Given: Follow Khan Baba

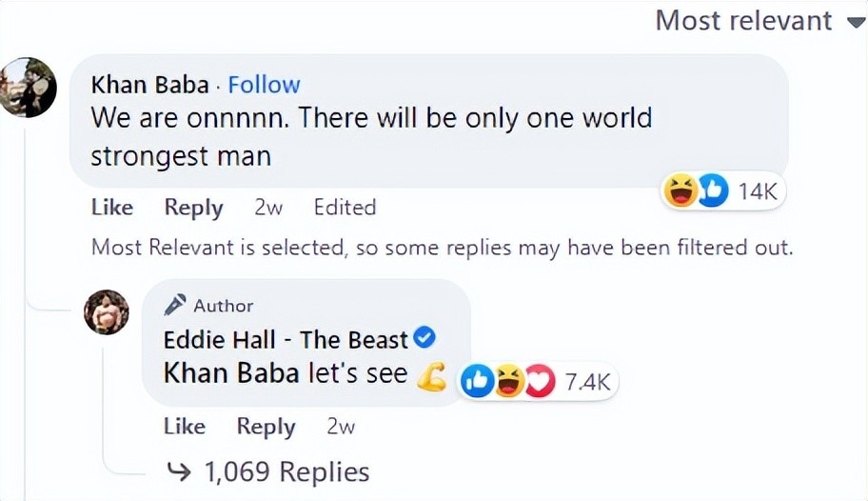Looking at the screenshot, I should coord(264,85).
